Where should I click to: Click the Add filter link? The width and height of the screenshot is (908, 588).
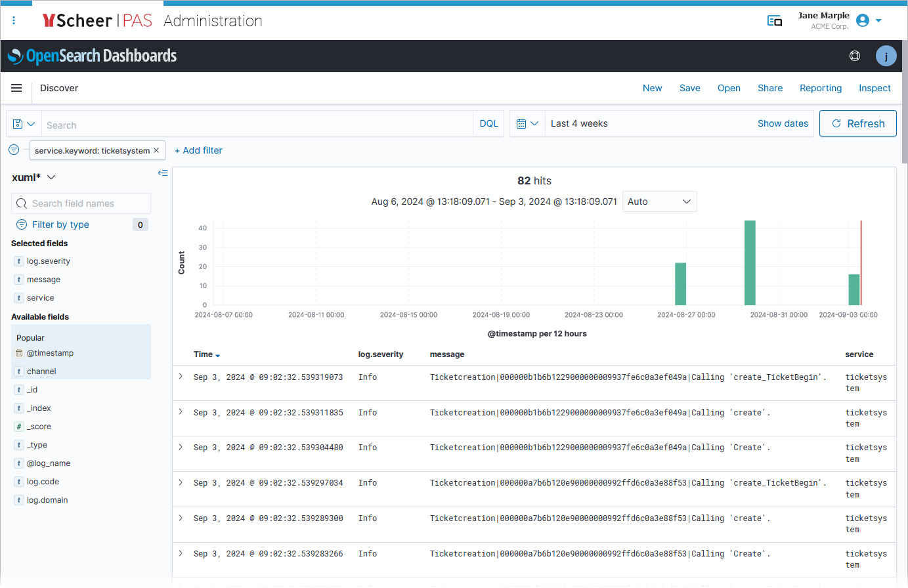(x=198, y=150)
